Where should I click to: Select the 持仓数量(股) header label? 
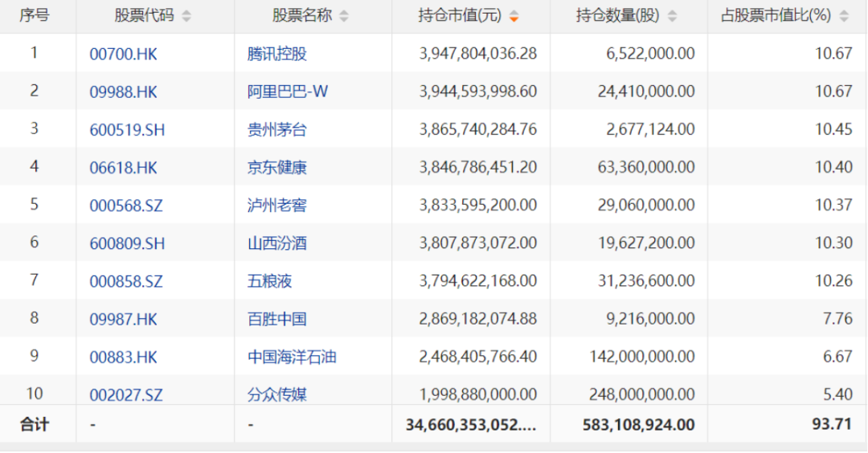[x=617, y=15]
